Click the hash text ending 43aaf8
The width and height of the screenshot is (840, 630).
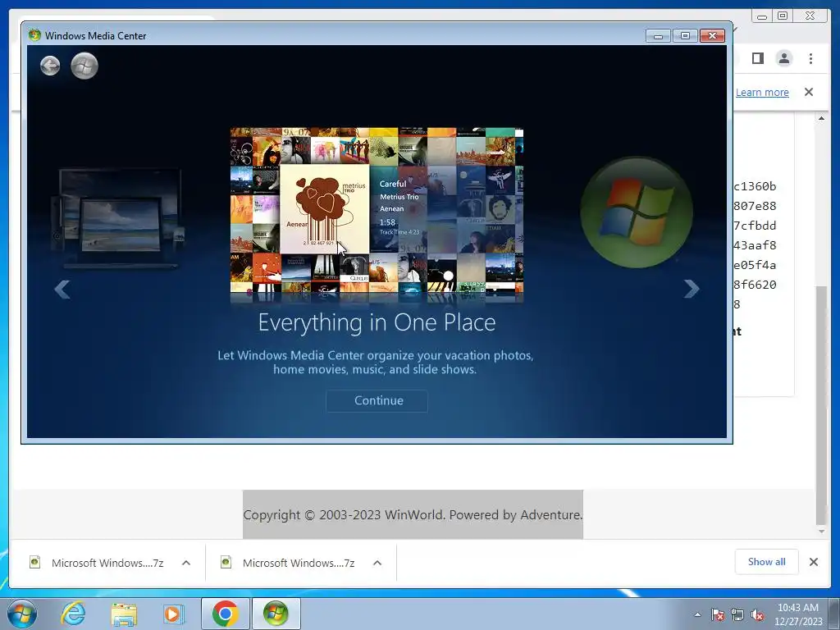click(x=755, y=245)
